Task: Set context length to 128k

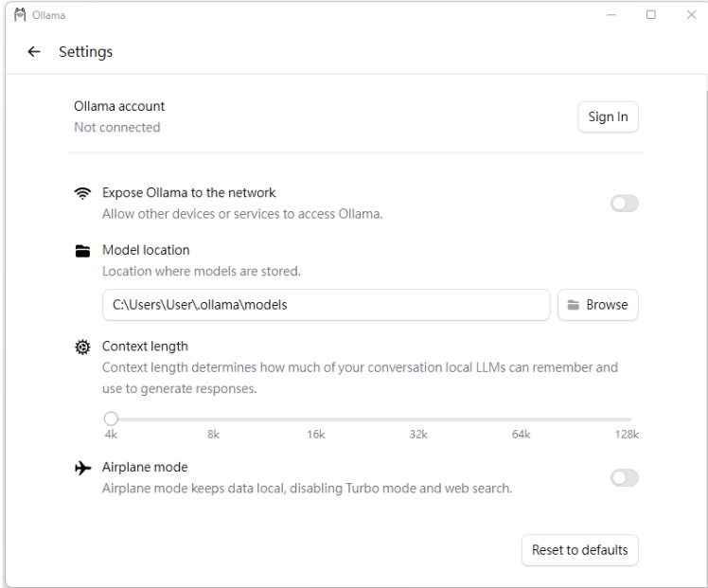Action: (x=629, y=419)
